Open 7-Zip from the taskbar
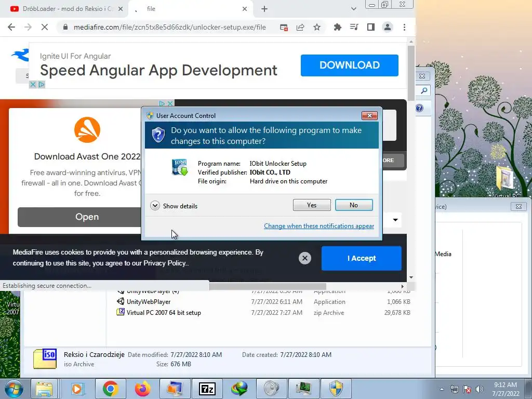 [x=207, y=389]
